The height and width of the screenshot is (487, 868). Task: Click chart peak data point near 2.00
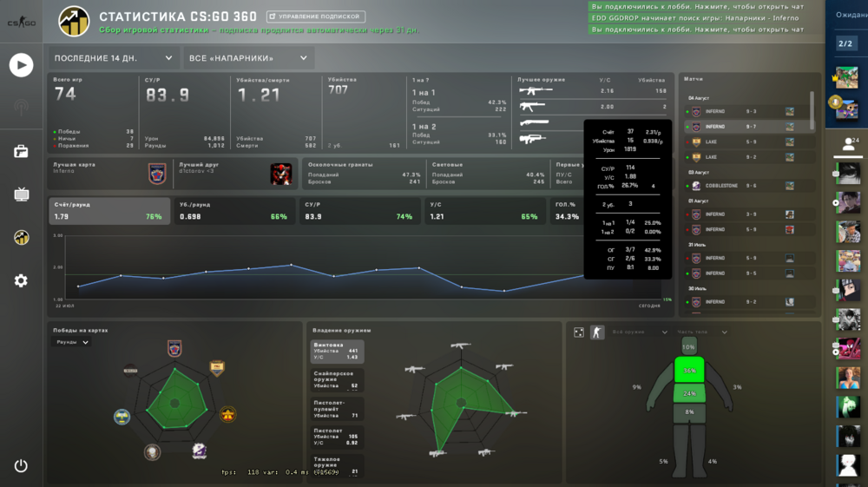[x=292, y=265]
